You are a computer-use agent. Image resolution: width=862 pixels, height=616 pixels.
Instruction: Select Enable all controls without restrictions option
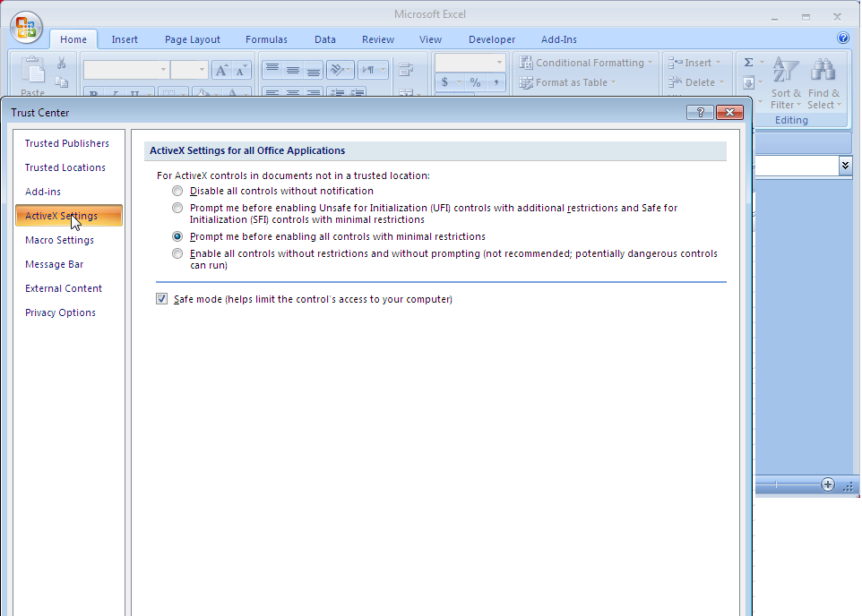click(x=177, y=253)
